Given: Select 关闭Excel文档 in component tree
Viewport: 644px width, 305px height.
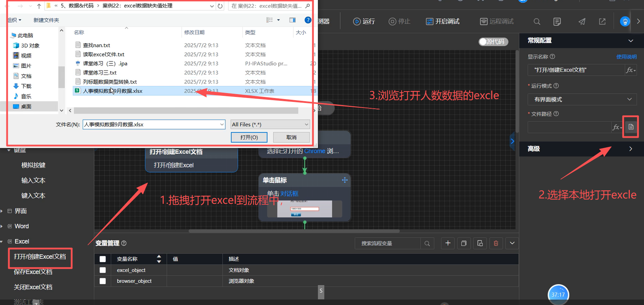Looking at the screenshot, I should (33, 287).
